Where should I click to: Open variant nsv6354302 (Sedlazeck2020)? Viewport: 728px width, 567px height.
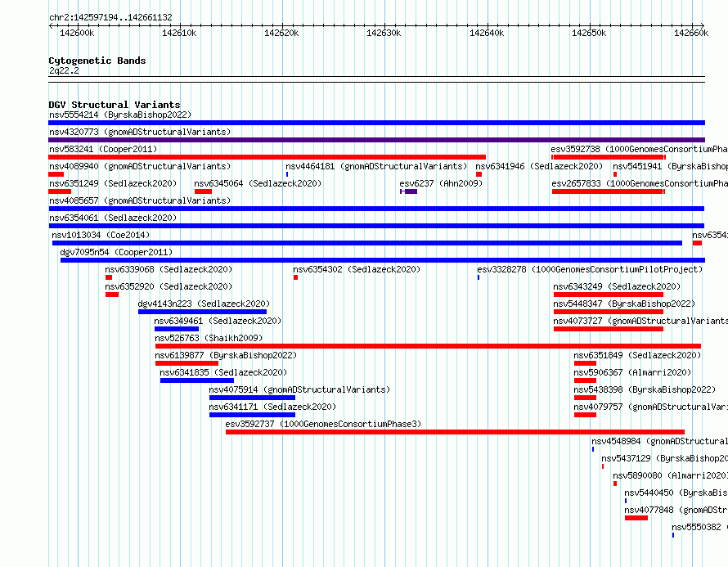pyautogui.click(x=357, y=269)
